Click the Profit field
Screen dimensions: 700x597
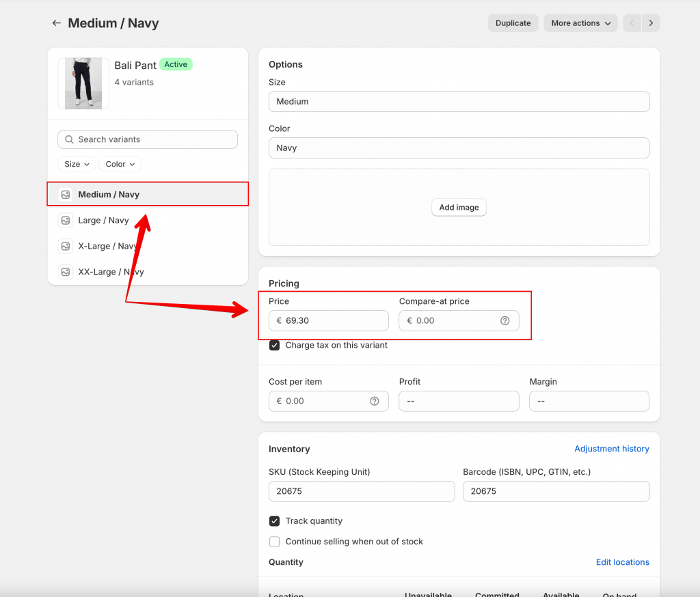(459, 401)
